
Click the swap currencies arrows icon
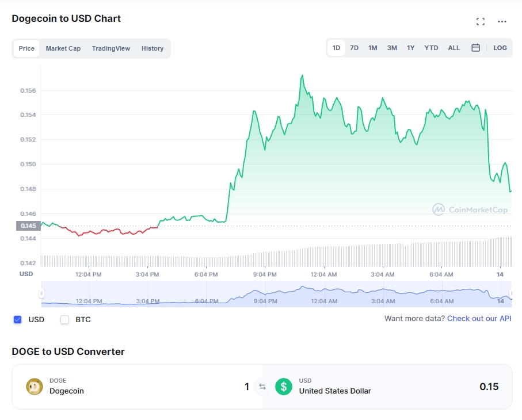(262, 387)
